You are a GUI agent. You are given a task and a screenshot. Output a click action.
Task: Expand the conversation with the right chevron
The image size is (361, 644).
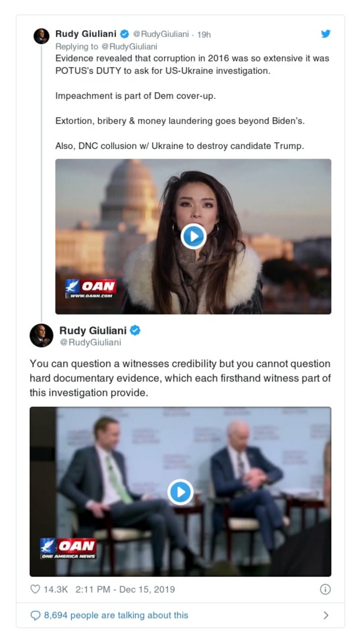pos(326,615)
